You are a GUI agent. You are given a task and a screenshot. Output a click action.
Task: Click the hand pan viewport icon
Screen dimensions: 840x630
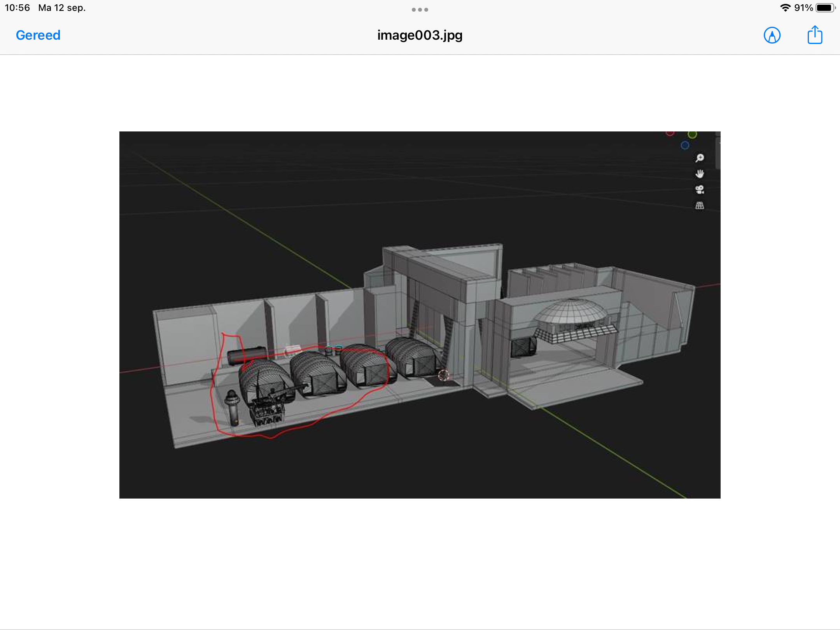point(699,174)
